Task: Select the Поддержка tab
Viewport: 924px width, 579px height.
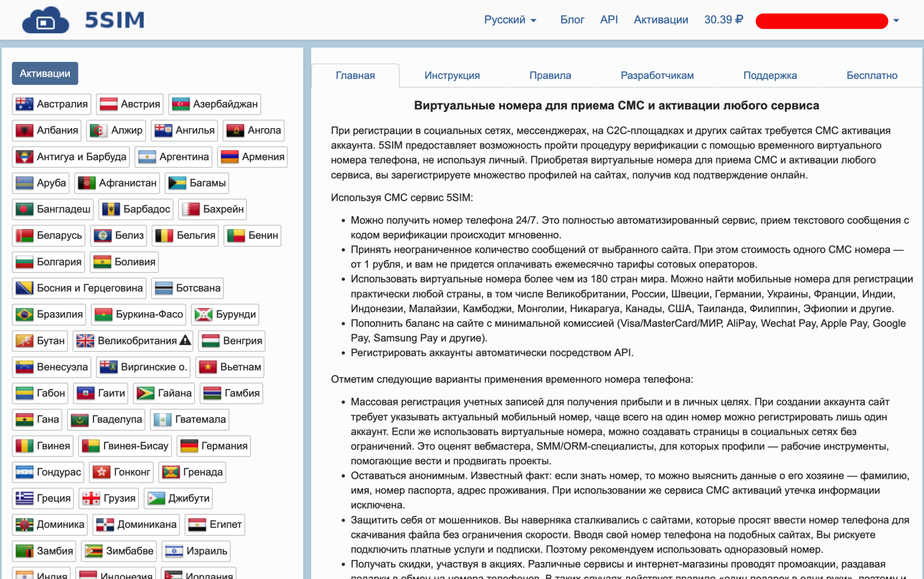Action: (770, 75)
